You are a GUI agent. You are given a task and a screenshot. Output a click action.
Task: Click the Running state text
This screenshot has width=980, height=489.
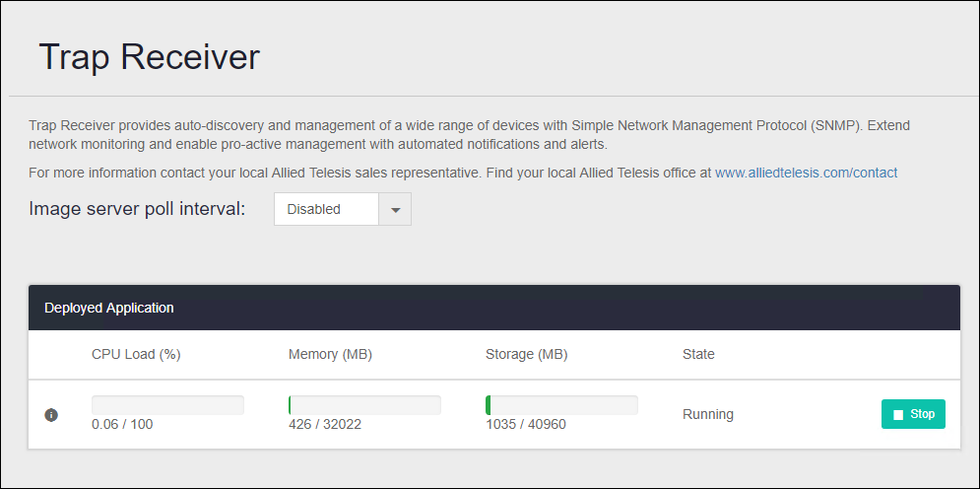coord(707,414)
